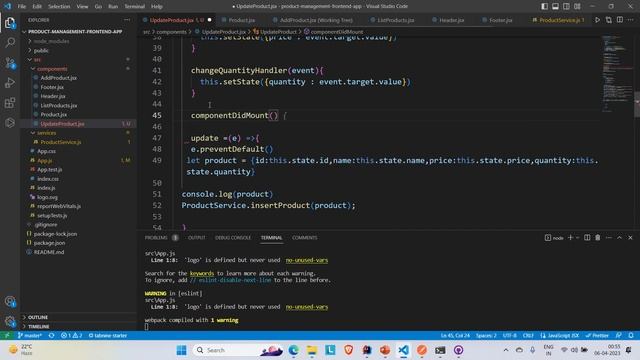Split the editor to the right
The height and width of the screenshot is (360, 640).
pyautogui.click(x=620, y=20)
